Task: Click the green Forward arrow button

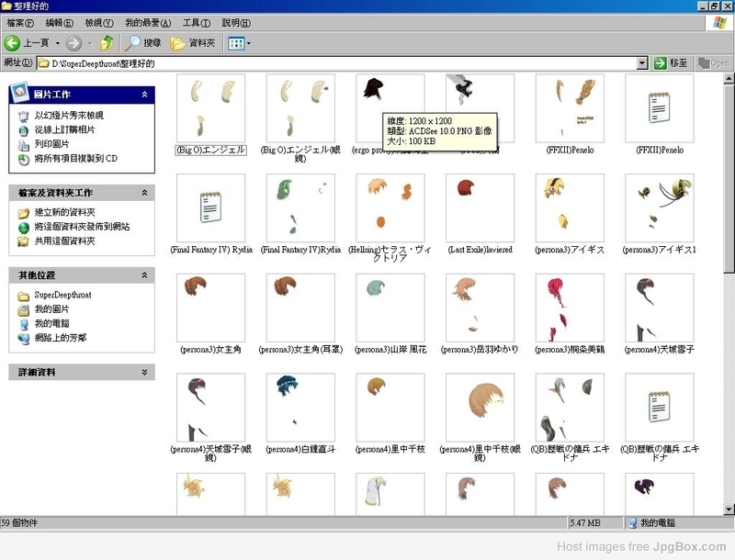Action: (x=73, y=43)
